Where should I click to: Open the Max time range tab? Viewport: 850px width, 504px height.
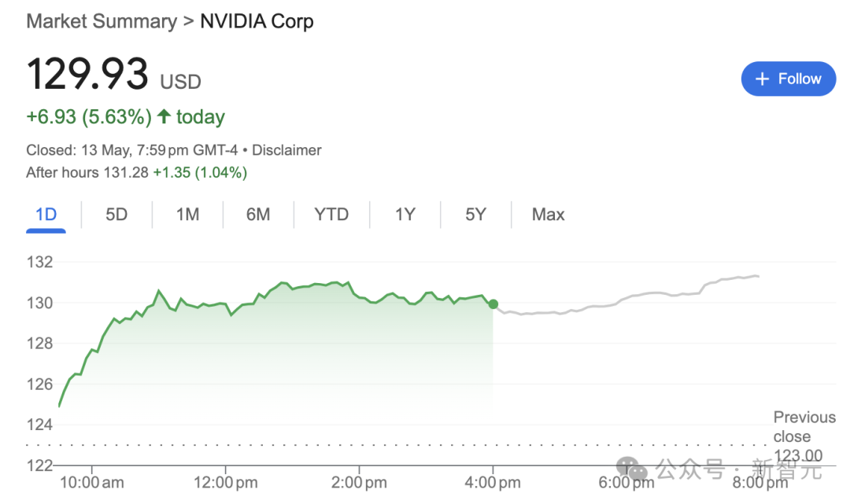point(548,215)
